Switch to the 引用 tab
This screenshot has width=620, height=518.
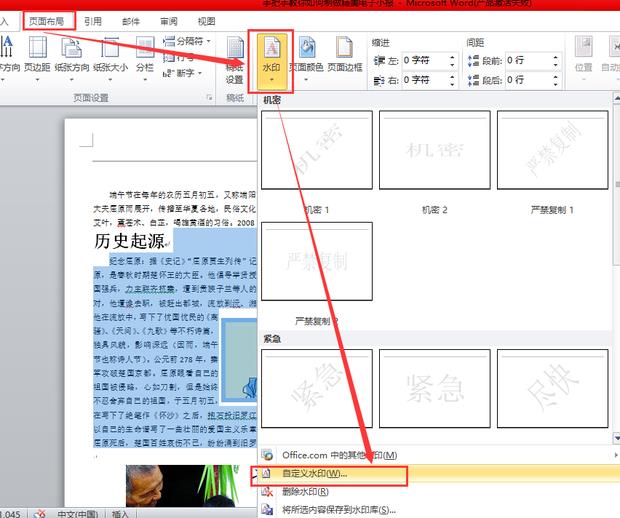93,21
